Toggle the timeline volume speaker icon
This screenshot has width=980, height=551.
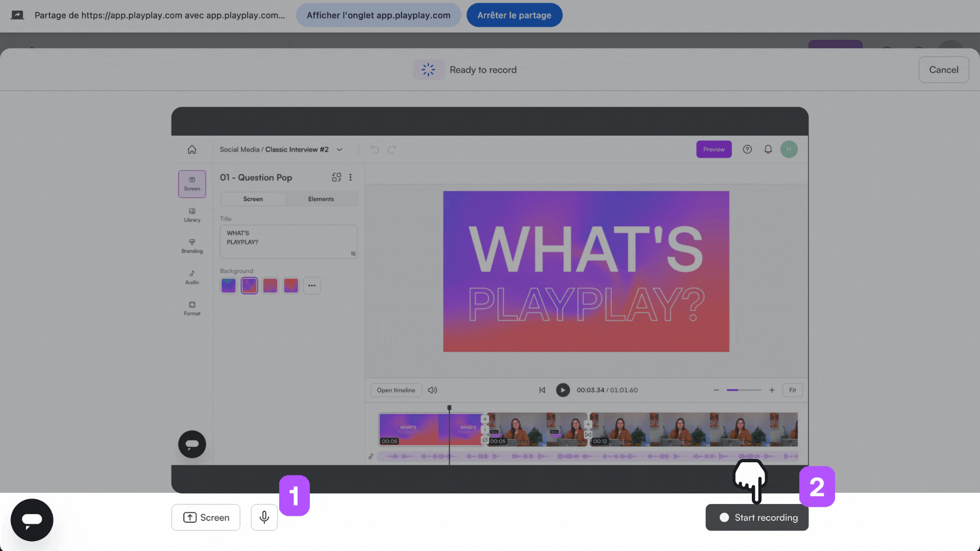pos(432,390)
